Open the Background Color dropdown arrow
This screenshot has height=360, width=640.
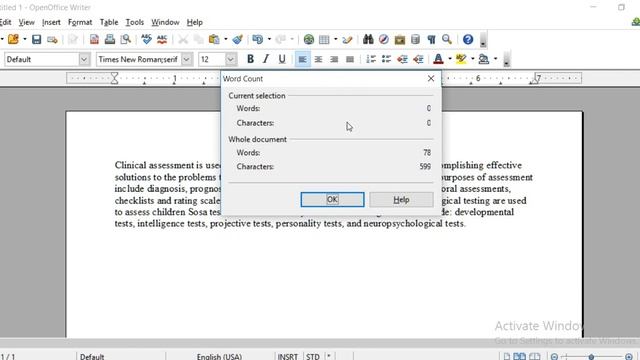[496, 59]
